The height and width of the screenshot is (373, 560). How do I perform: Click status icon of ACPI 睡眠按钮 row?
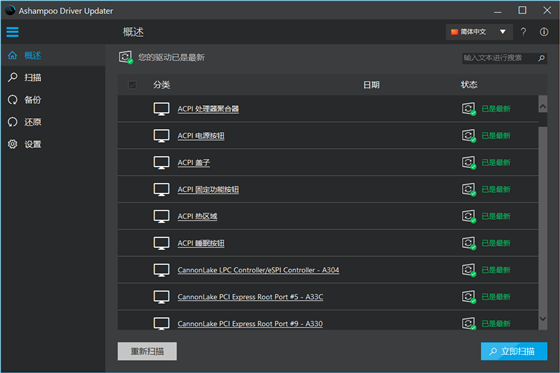point(469,243)
